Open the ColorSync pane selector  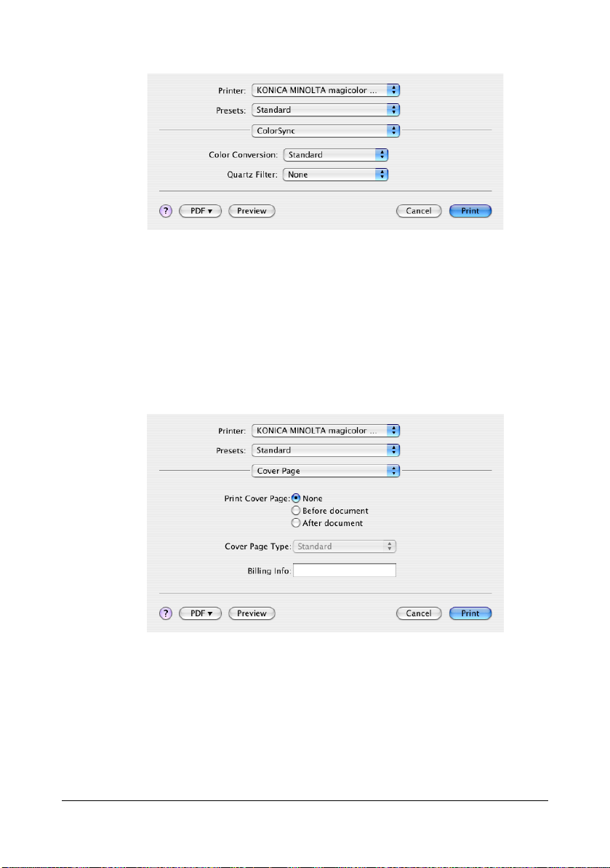tap(326, 131)
